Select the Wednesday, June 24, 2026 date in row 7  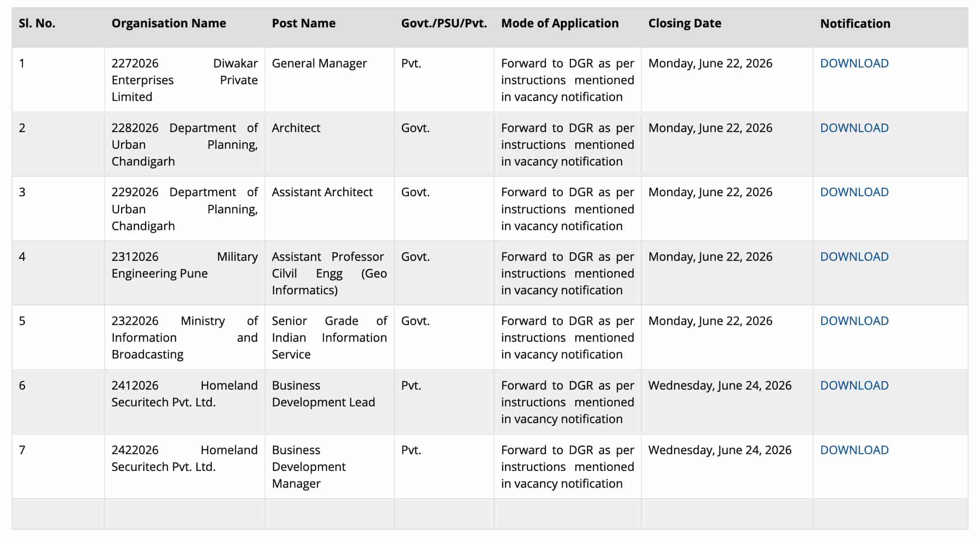click(x=719, y=450)
